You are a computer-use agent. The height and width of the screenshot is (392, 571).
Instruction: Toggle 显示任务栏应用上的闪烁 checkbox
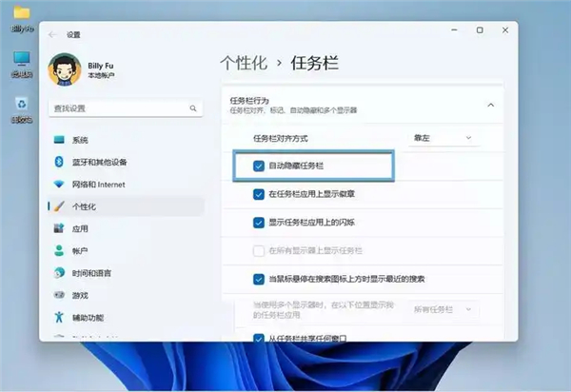point(259,223)
